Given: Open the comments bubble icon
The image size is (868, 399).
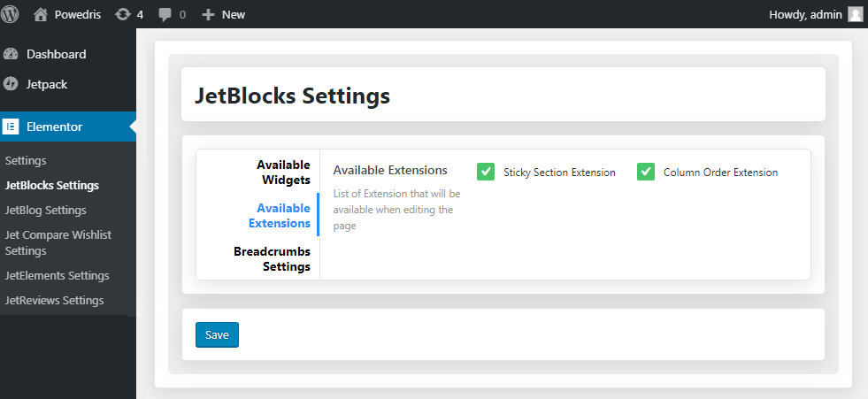Looking at the screenshot, I should (165, 15).
